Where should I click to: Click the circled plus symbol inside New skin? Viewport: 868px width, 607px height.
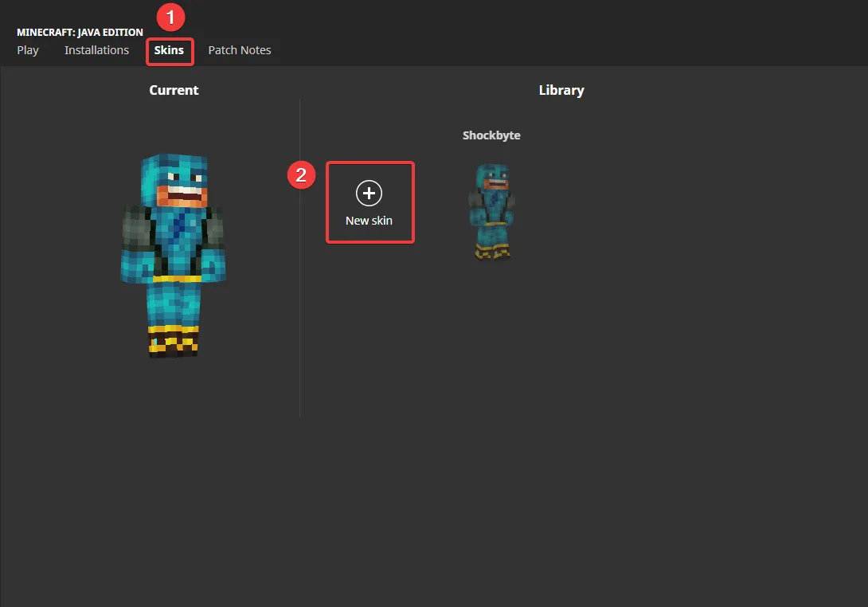369,193
